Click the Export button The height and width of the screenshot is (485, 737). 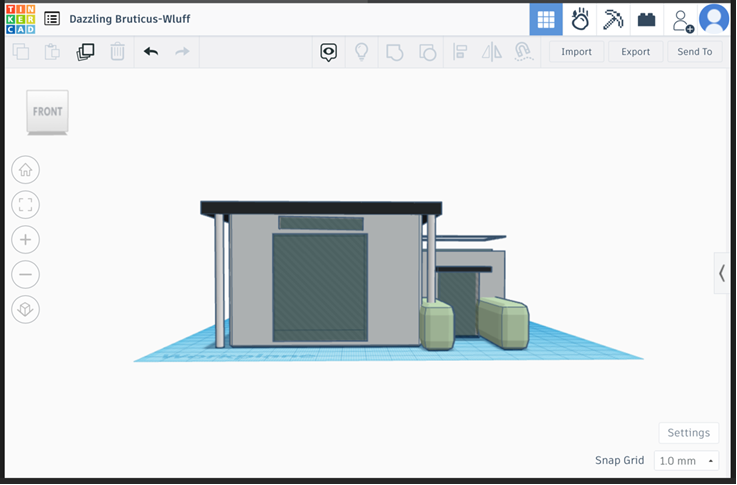tap(635, 52)
